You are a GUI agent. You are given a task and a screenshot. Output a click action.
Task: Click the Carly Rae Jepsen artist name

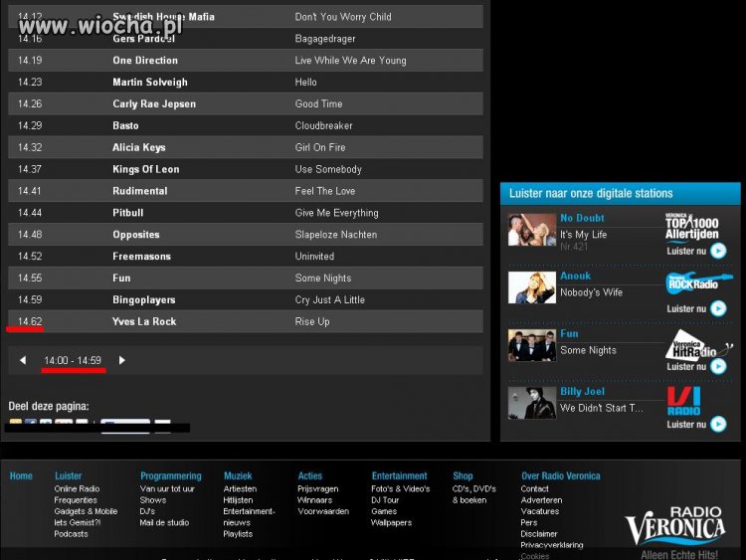(154, 103)
